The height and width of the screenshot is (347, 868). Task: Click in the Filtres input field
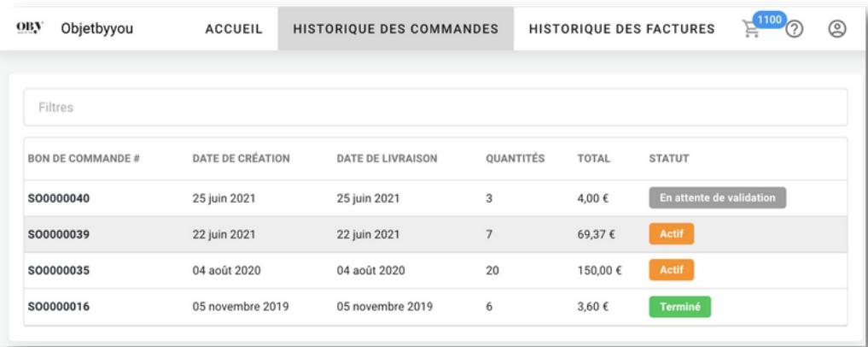435,107
